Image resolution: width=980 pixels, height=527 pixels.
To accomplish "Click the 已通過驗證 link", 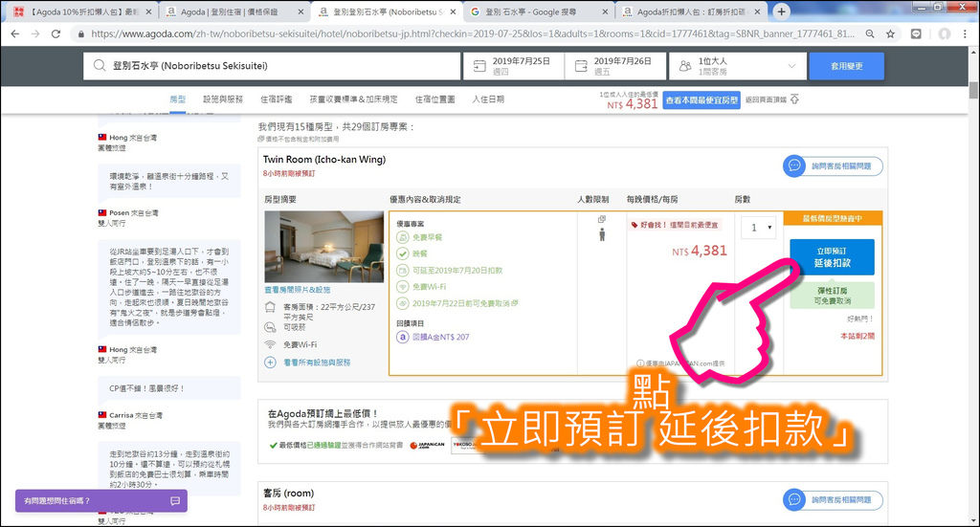I will click(x=323, y=445).
